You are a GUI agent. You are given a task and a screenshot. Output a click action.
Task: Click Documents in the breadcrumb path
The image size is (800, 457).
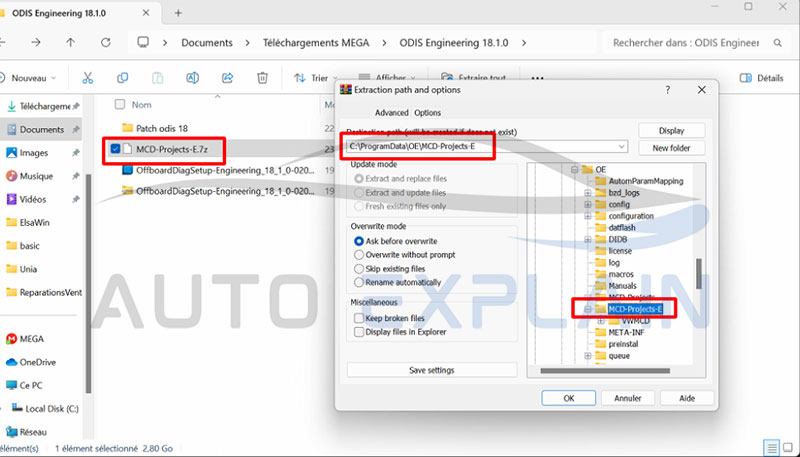point(207,43)
